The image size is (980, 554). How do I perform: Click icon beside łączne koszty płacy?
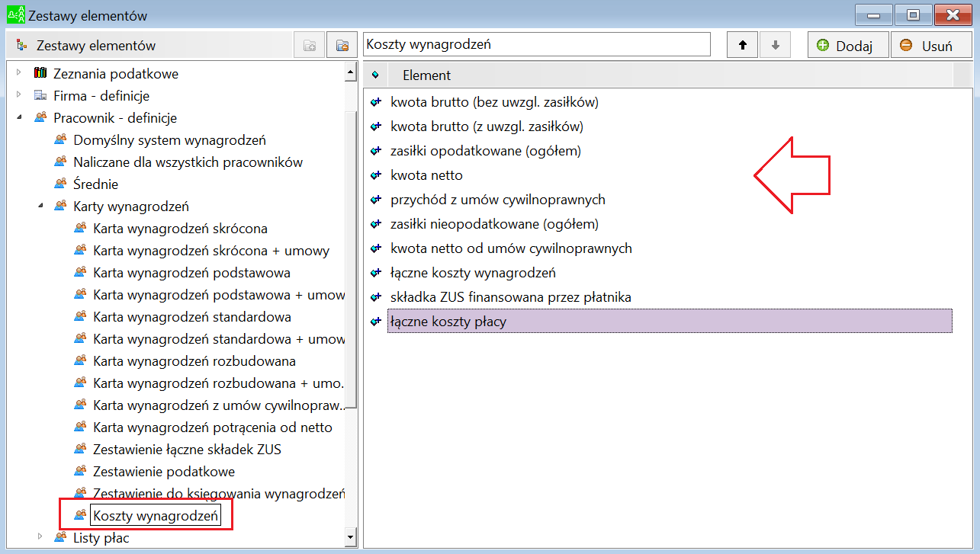374,321
